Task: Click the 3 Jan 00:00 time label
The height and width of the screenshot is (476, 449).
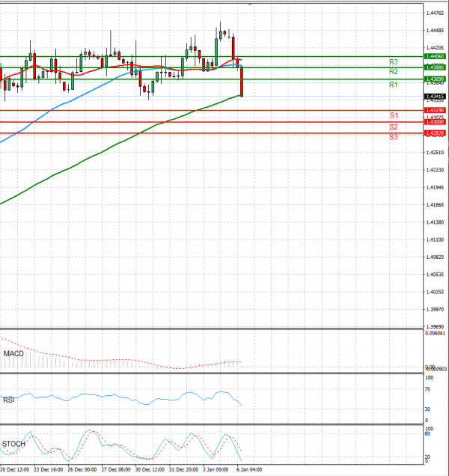Action: click(216, 469)
